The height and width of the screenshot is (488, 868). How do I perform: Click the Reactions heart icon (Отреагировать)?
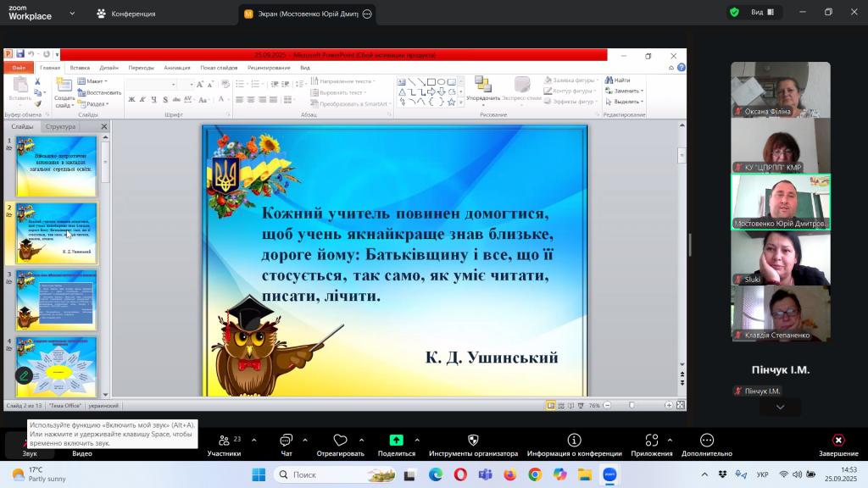[x=340, y=441]
